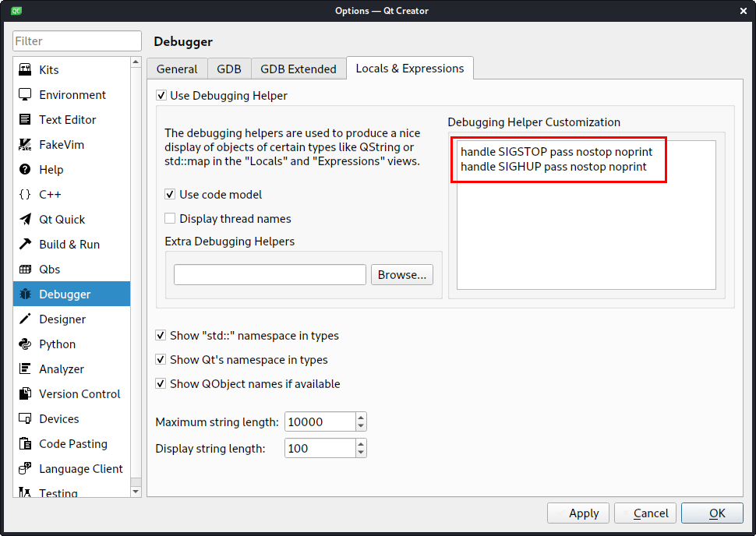
Task: Select the Qt Quick category icon
Action: [x=25, y=220]
